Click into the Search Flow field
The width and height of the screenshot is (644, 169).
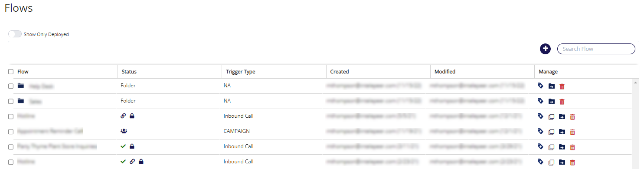tap(596, 49)
